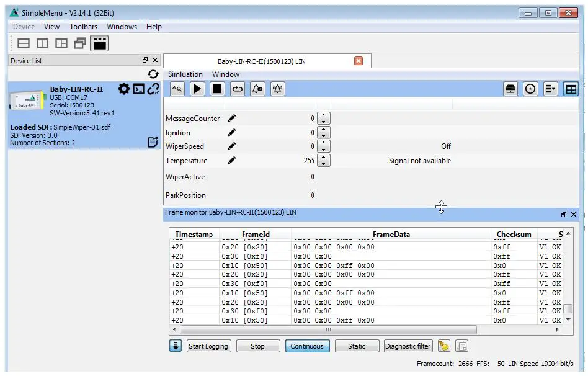The height and width of the screenshot is (376, 588).
Task: Select the Baby-LIN-RC-II device entry
Action: [x=76, y=89]
